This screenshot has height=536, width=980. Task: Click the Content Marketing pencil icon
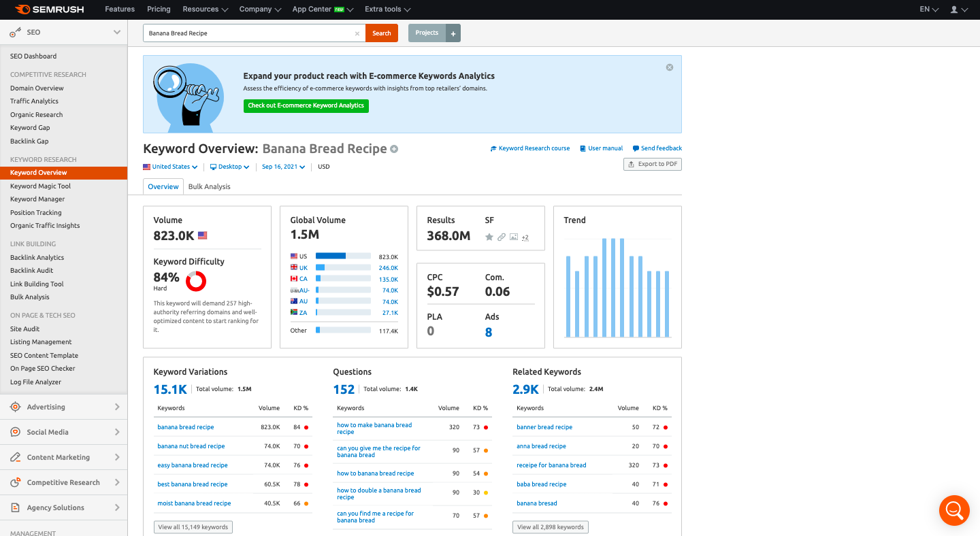[x=16, y=457]
